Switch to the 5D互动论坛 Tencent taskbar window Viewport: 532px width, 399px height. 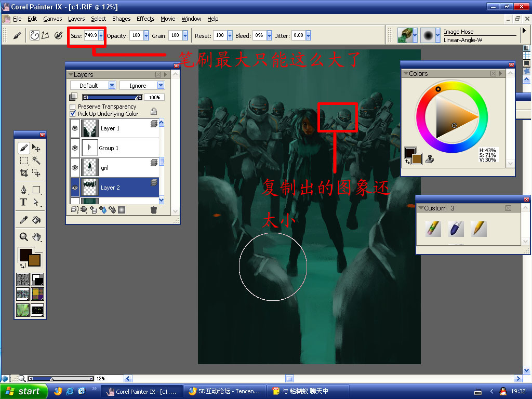click(225, 391)
